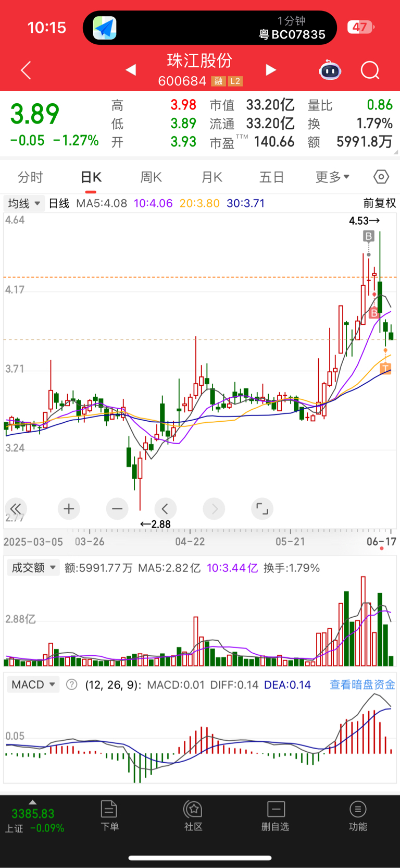Tap the MA5:2.82亿 volume average
The width and height of the screenshot is (400, 868).
[x=169, y=568]
